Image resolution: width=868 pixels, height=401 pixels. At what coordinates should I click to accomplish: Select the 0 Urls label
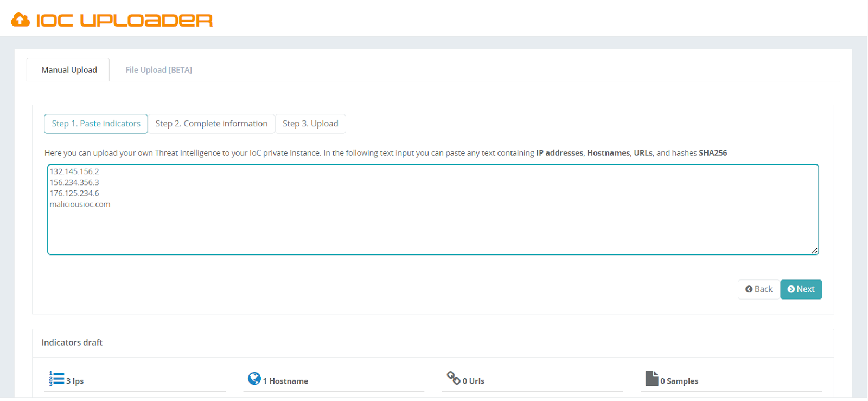(473, 381)
